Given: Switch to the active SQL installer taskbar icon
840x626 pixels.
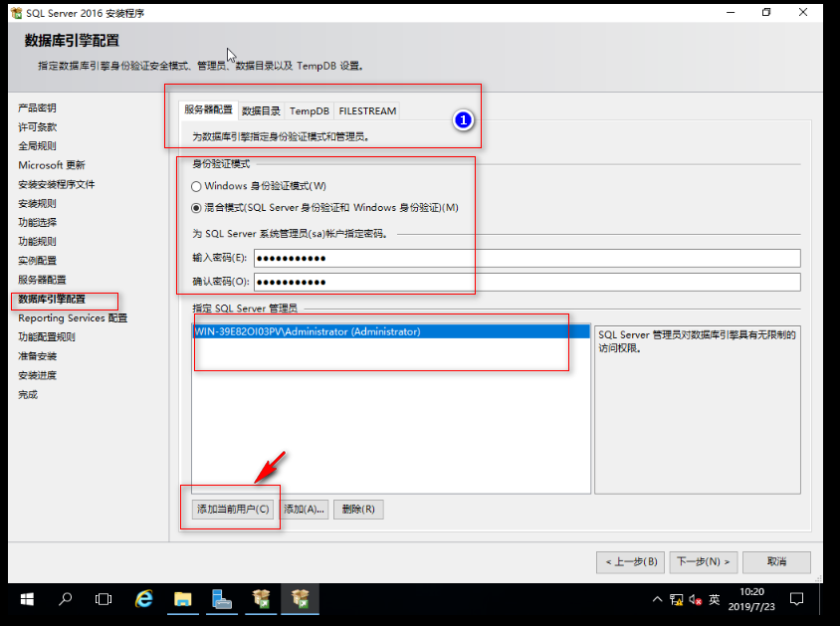Looking at the screenshot, I should point(301,599).
